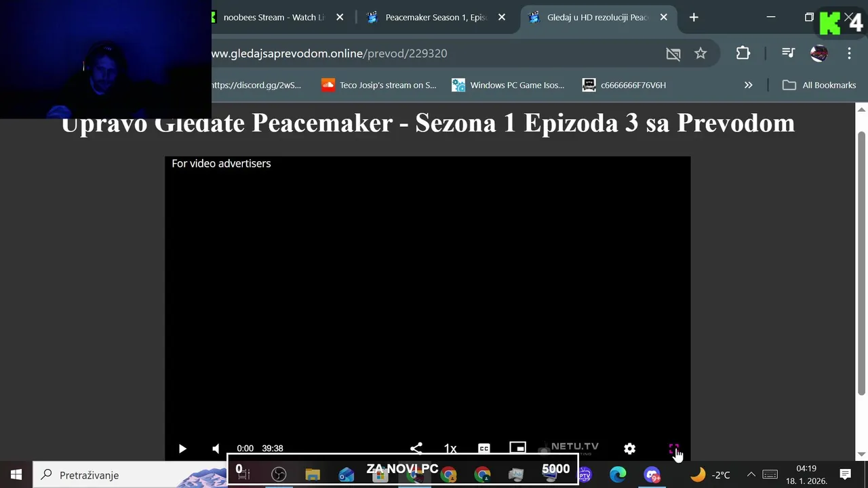Open the discord.gg bookmark
Image resolution: width=868 pixels, height=488 pixels.
tap(257, 85)
